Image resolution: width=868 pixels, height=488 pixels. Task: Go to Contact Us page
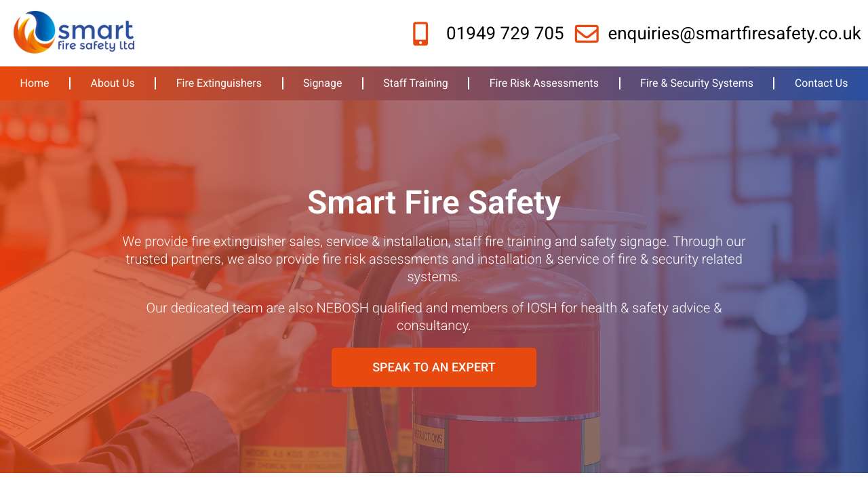(x=821, y=83)
